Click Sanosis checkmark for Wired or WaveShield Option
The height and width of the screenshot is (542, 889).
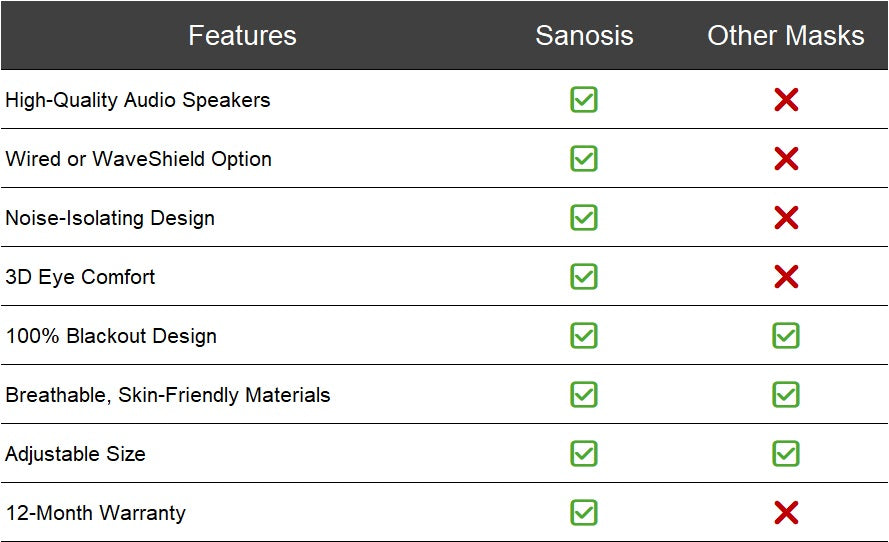584,158
